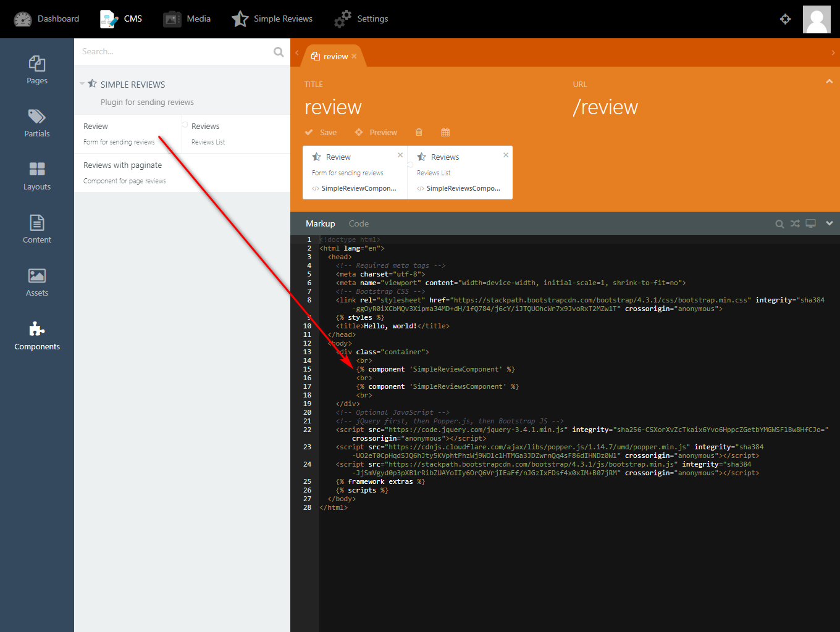Collapse the page header with chevron
Viewport: 840px width, 632px height.
click(829, 81)
